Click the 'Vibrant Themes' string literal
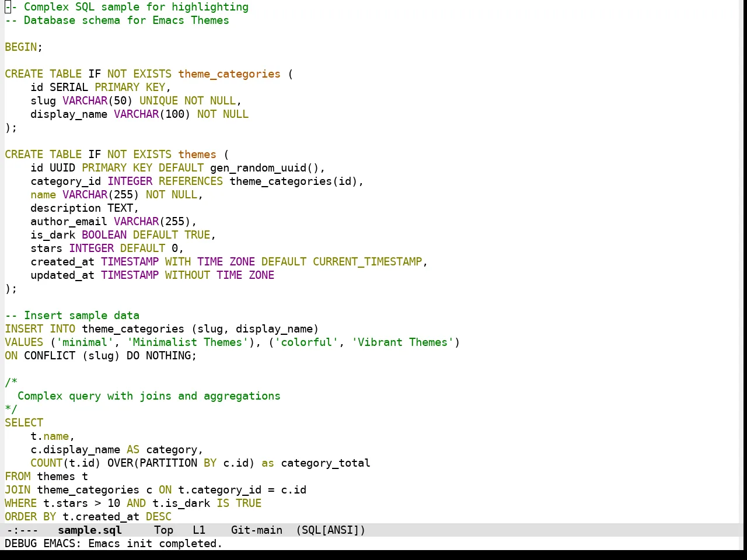Image resolution: width=747 pixels, height=560 pixels. tap(403, 342)
